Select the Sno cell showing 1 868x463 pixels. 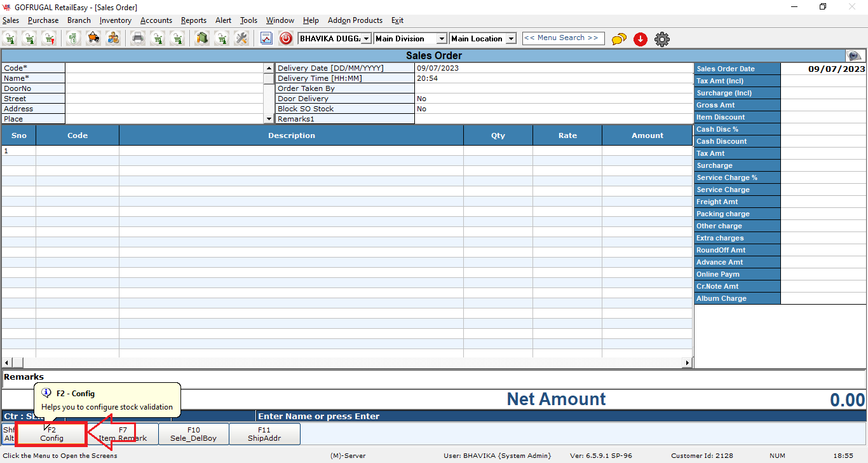(x=18, y=151)
